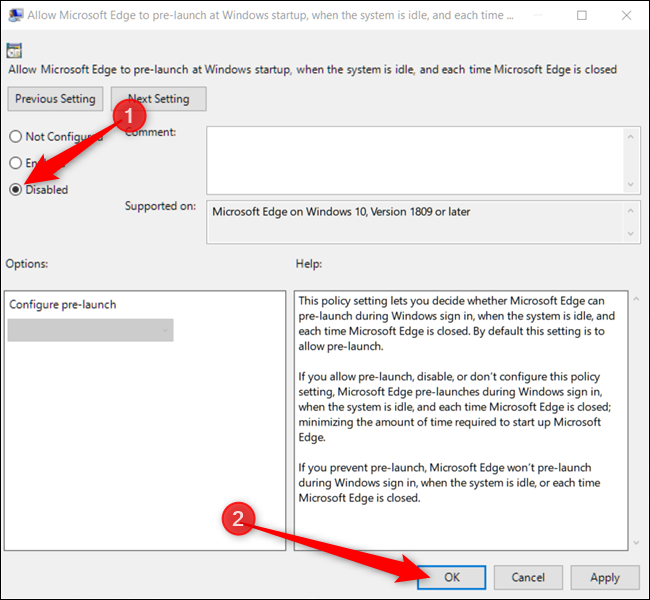Click the Supported on scroll down arrow
This screenshot has height=600, width=650.
[631, 233]
